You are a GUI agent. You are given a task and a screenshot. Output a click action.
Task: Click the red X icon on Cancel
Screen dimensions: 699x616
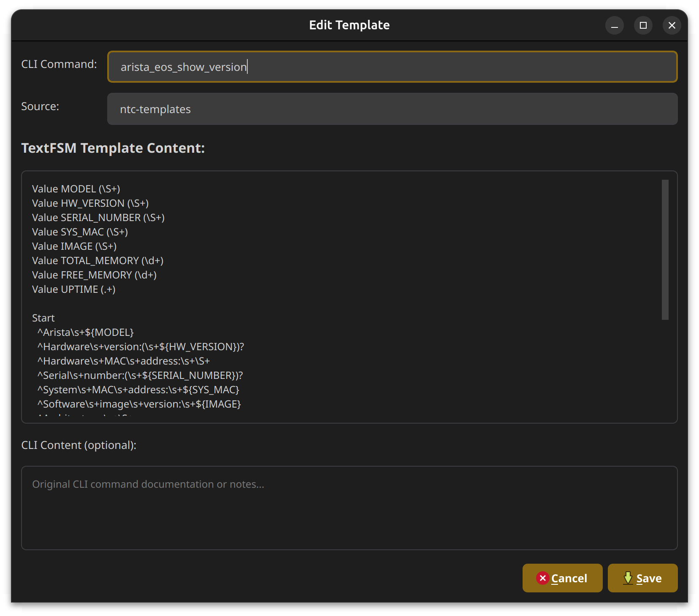(x=543, y=578)
